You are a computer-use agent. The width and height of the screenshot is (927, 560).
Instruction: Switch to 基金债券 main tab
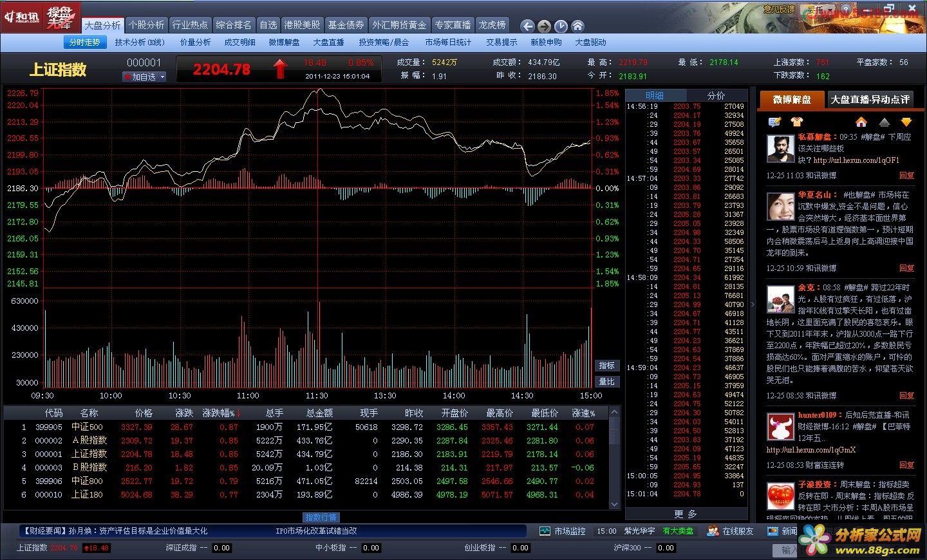point(346,25)
